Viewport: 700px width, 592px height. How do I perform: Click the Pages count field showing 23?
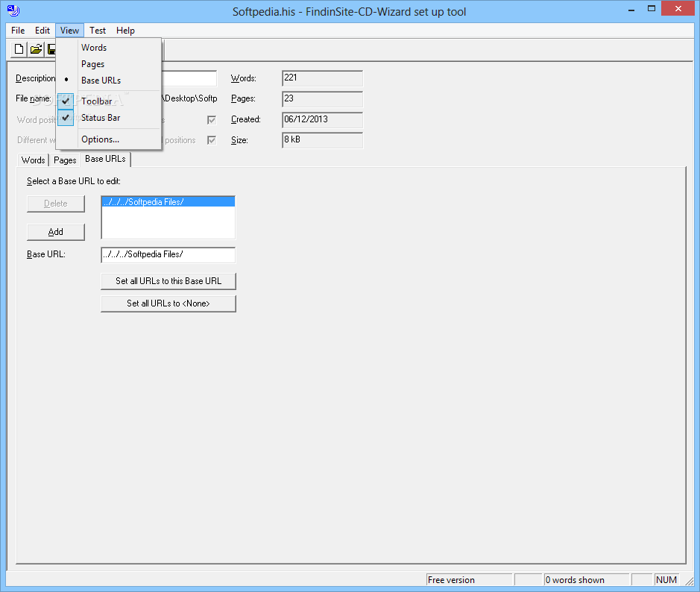322,99
